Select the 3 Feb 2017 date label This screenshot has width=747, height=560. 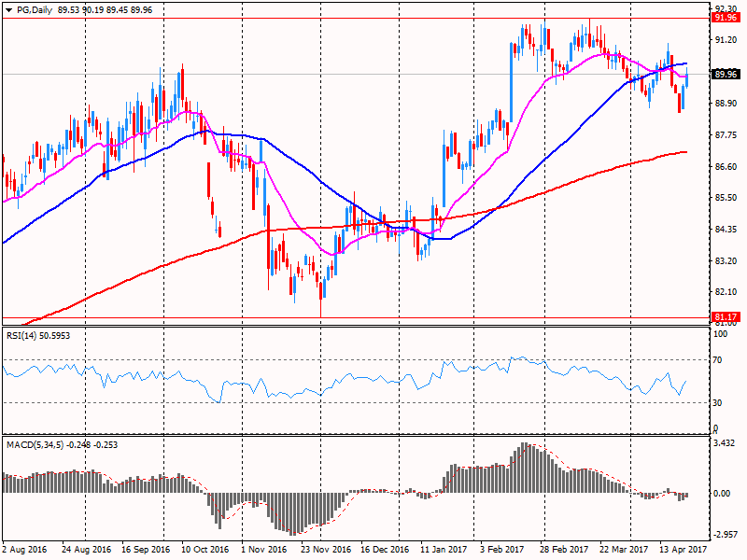[502, 549]
